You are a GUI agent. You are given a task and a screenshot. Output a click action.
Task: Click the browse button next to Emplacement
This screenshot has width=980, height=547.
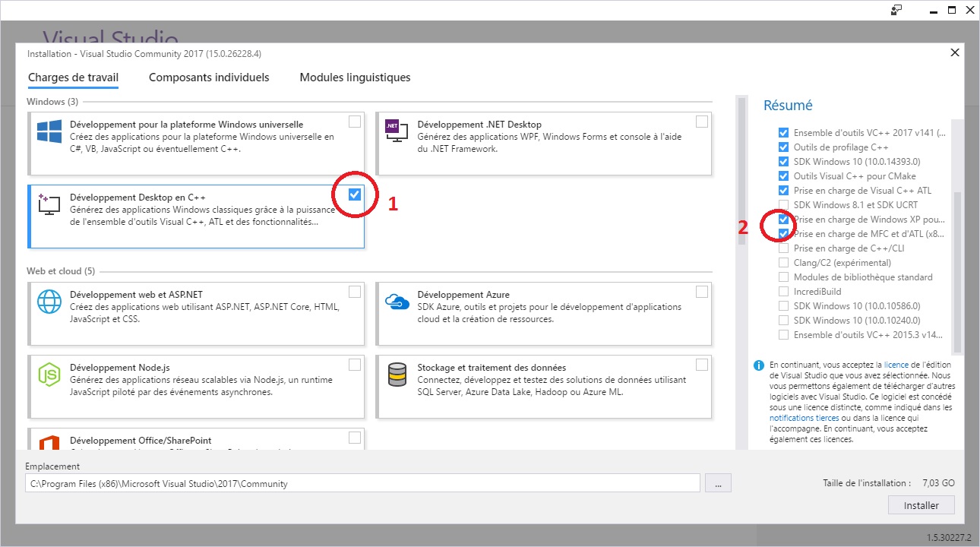(717, 483)
